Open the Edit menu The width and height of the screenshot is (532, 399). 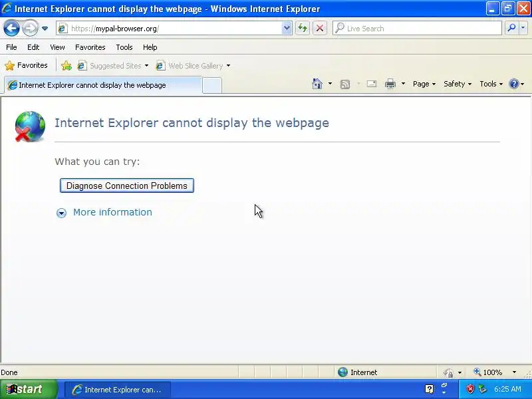click(x=33, y=47)
